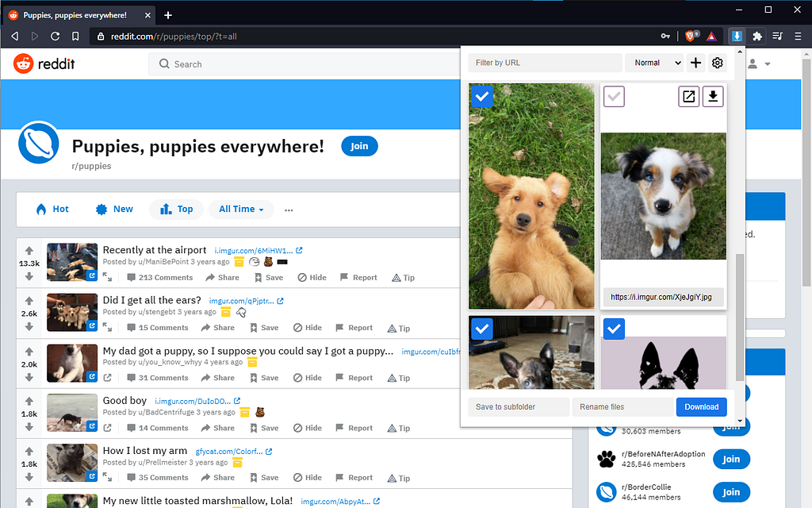Image resolution: width=812 pixels, height=508 pixels.
Task: Open the My new little toasted marshmallow post title
Action: click(197, 501)
